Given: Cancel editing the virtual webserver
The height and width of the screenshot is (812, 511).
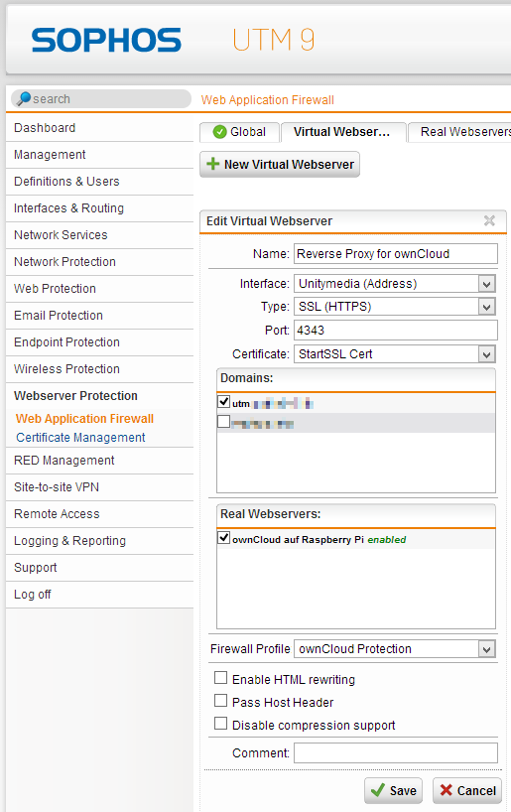Looking at the screenshot, I should [467, 791].
